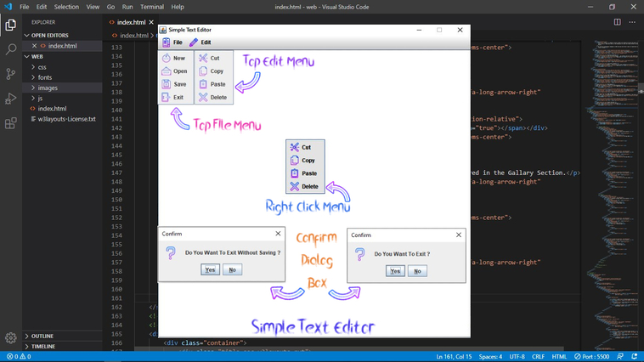Click the errors and warnings status icon
This screenshot has height=362, width=644.
coord(17,357)
